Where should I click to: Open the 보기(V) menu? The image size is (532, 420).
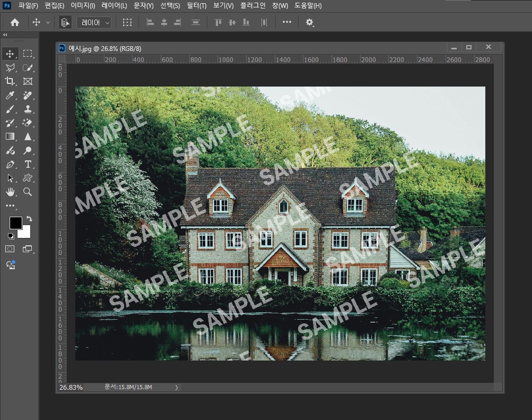223,6
